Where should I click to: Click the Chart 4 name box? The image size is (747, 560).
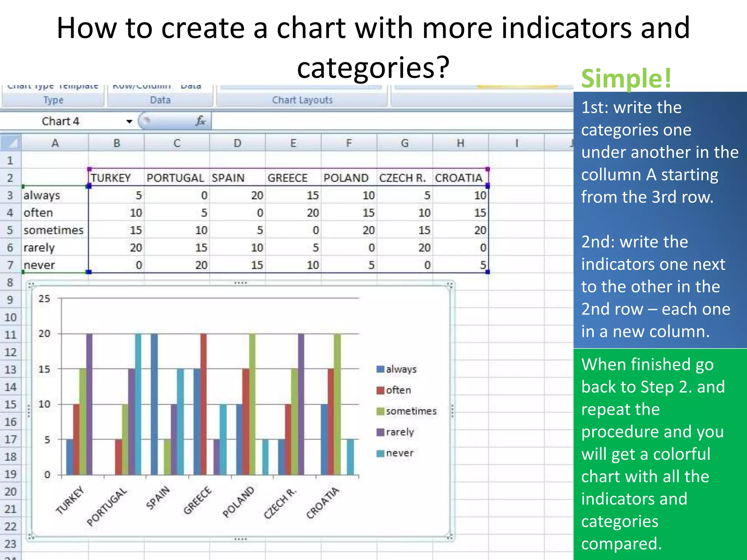point(61,121)
